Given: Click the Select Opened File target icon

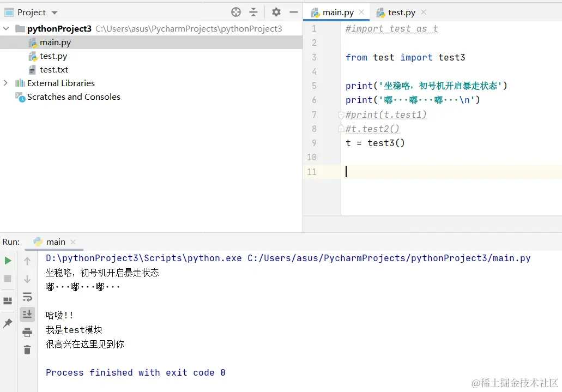Looking at the screenshot, I should point(236,12).
